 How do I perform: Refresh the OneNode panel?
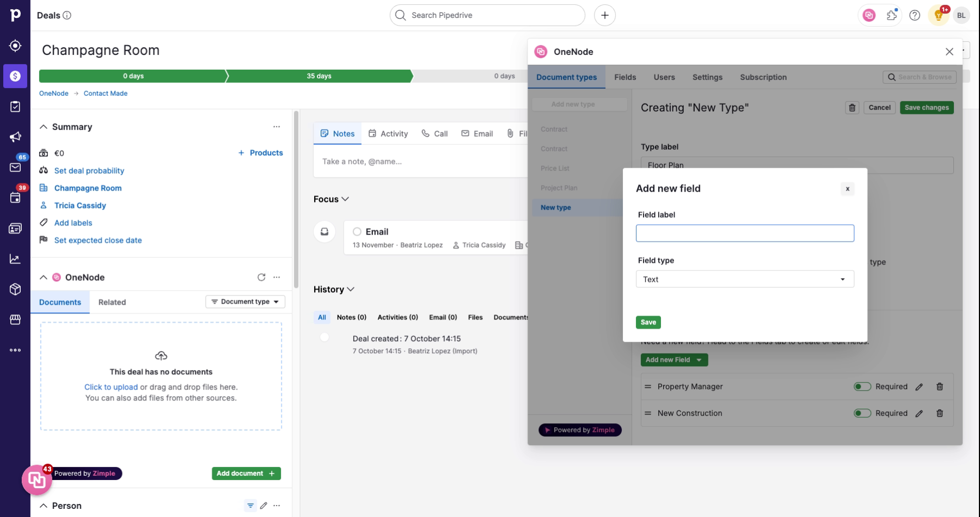click(x=261, y=277)
